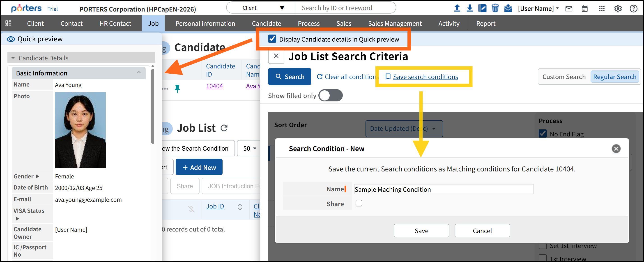Open the trash bin icon
Screen dimensions: 644x262
click(x=495, y=8)
